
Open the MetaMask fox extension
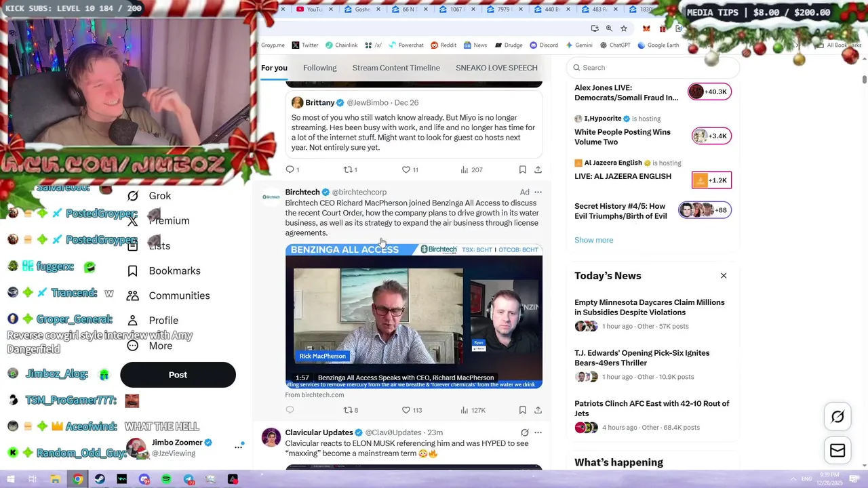pyautogui.click(x=646, y=28)
